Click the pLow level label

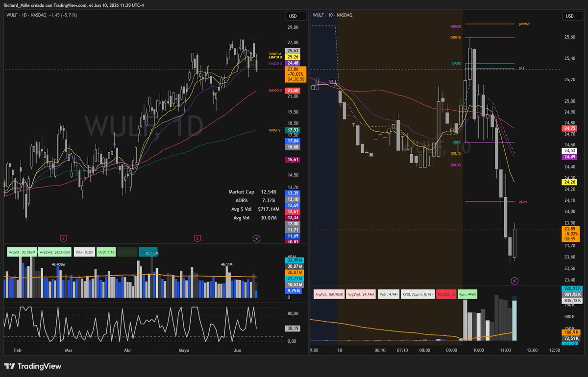tap(523, 201)
